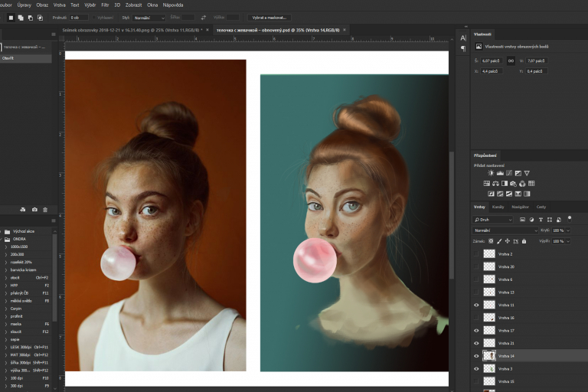Viewport: 588px width, 392px height.
Task: Click the lock image pixels brush icon
Action: coord(500,241)
